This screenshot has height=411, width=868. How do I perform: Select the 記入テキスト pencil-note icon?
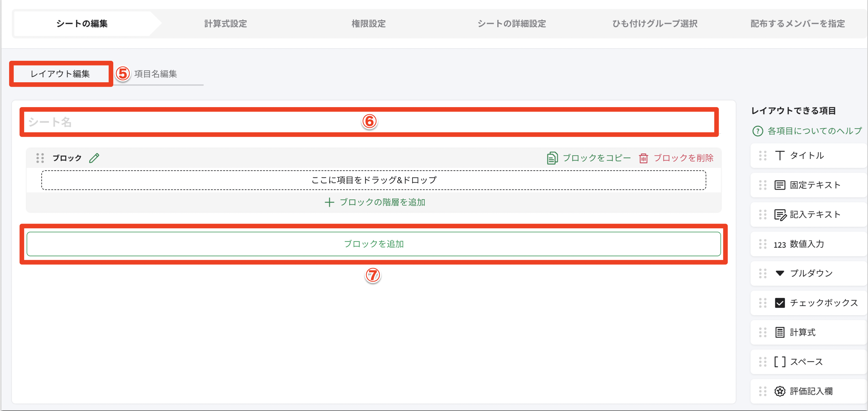tap(780, 215)
